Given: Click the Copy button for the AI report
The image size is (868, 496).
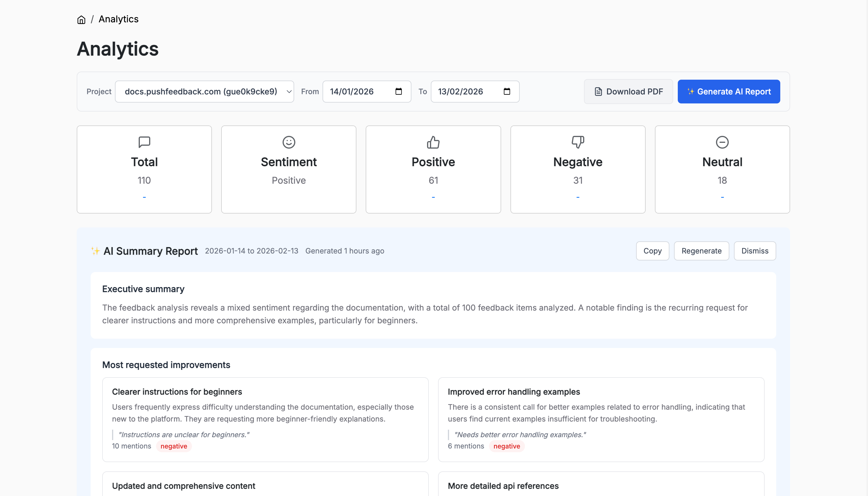Looking at the screenshot, I should [652, 251].
